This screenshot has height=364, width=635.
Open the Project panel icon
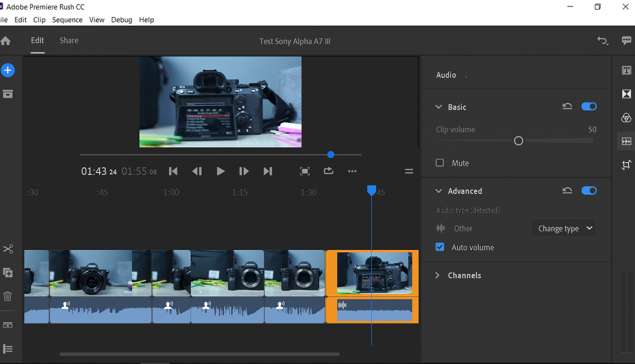click(x=8, y=94)
